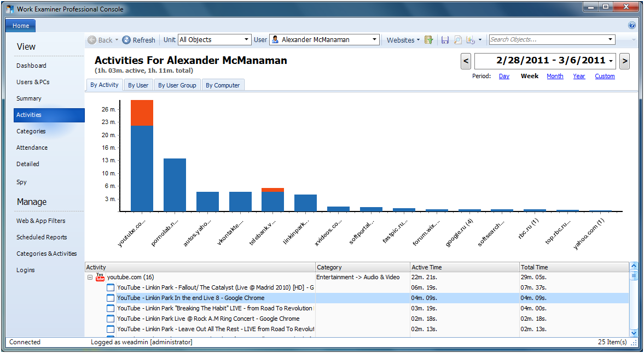Viewport: 644px width, 353px height.
Task: Click the orange segment of youtube bar
Action: [142, 113]
